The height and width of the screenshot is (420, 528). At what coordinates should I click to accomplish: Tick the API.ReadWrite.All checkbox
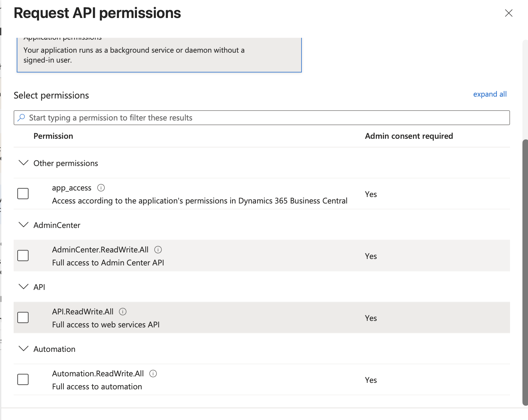click(x=23, y=317)
